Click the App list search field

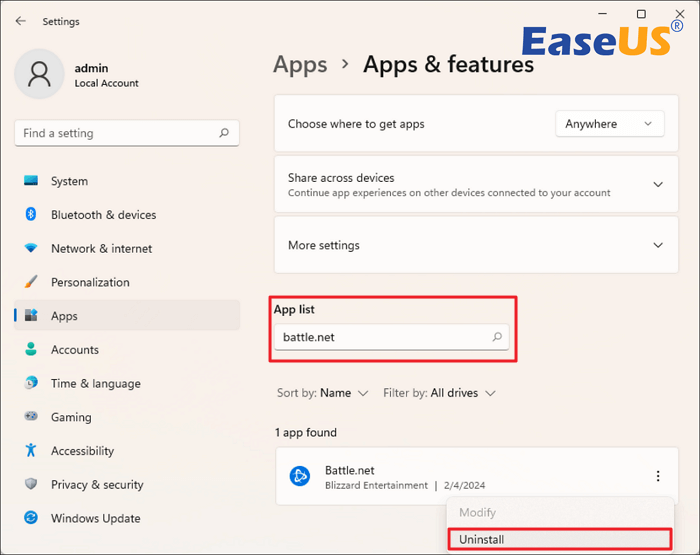392,337
